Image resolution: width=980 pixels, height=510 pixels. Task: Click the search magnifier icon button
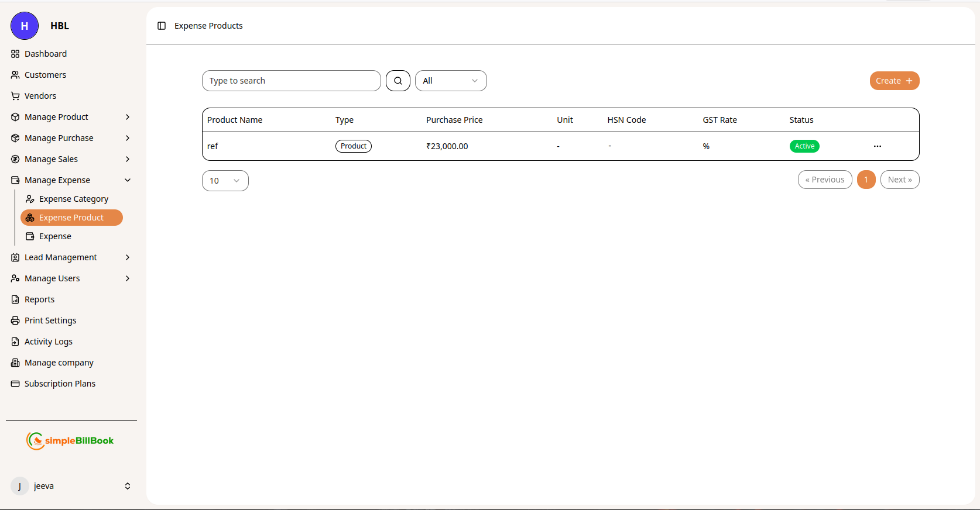398,81
